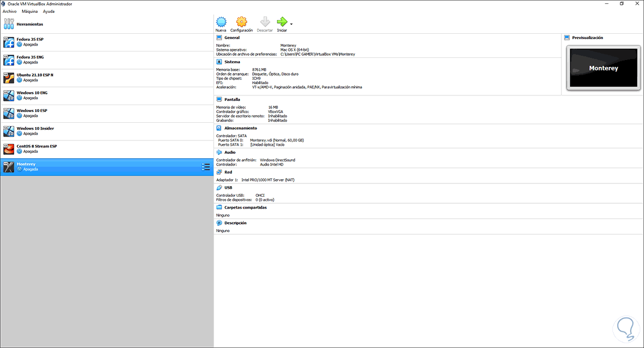This screenshot has width=644, height=348.
Task: Click the ICH9 chipset value
Action: [257, 78]
